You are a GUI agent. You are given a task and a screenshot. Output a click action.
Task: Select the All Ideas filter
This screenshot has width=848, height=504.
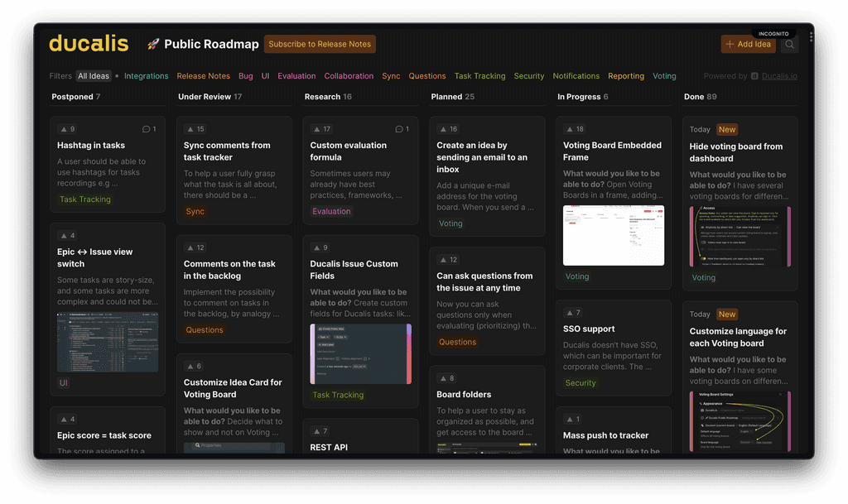94,76
